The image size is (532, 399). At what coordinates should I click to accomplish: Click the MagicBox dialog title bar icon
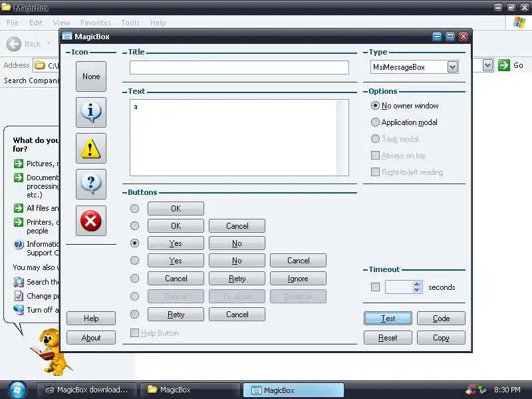68,37
